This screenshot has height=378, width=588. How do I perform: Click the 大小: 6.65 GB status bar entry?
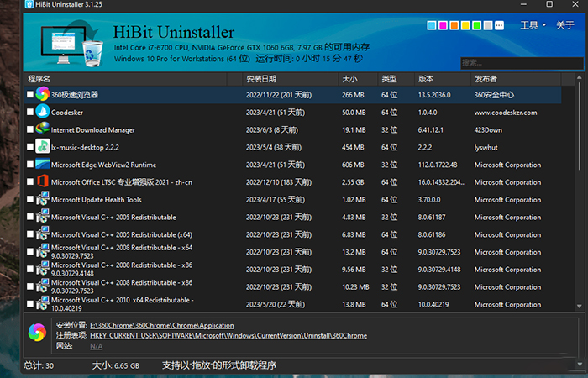point(116,365)
